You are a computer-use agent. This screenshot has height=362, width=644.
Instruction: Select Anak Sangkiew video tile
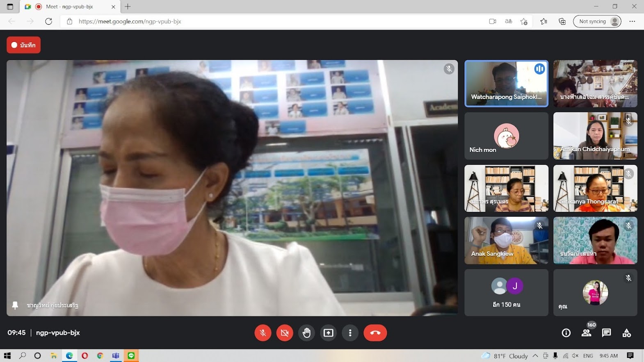point(506,241)
